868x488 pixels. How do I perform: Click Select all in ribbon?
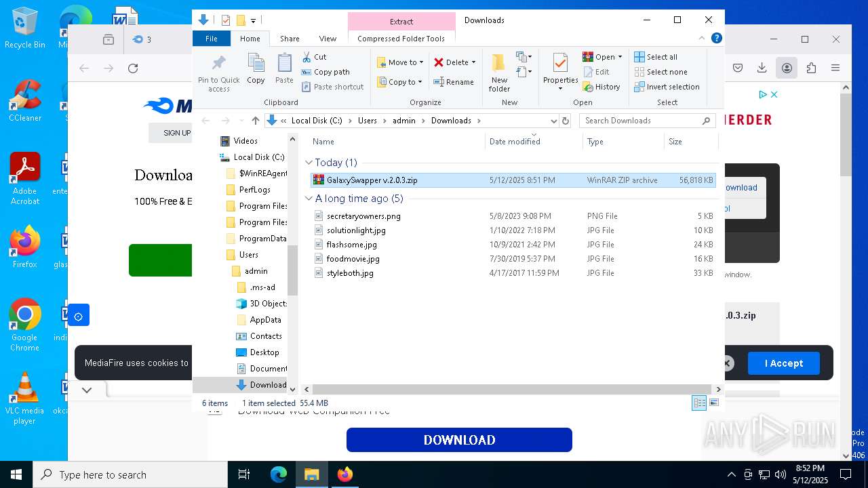coord(656,57)
